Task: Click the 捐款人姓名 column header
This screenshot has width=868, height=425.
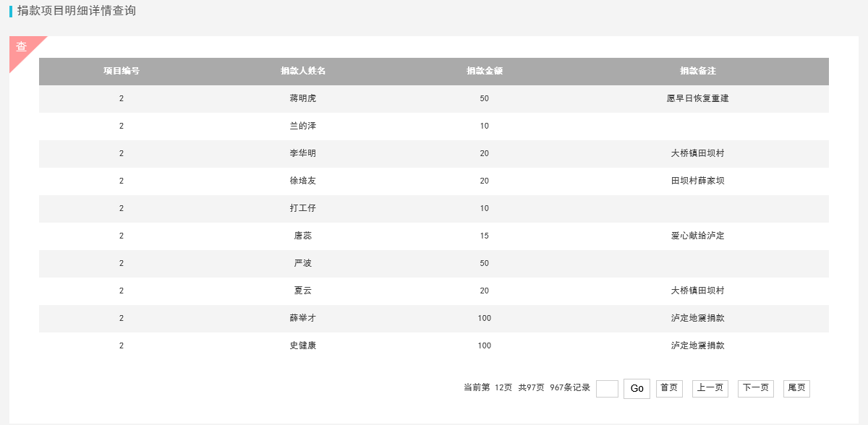Action: (x=303, y=71)
